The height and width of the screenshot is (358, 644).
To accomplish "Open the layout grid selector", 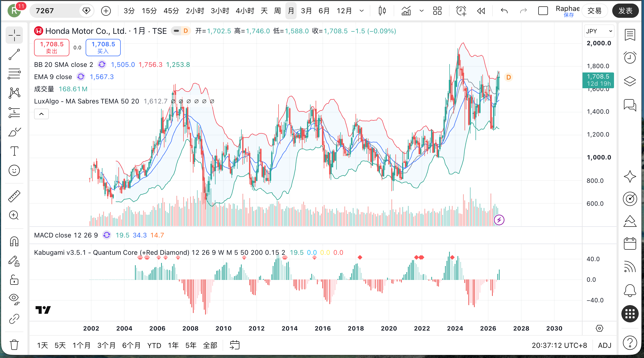I will [437, 11].
